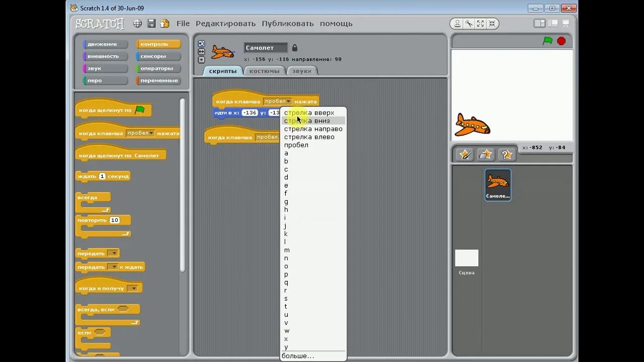The height and width of the screenshot is (362, 644).
Task: Click the language globe icon
Action: point(137,24)
